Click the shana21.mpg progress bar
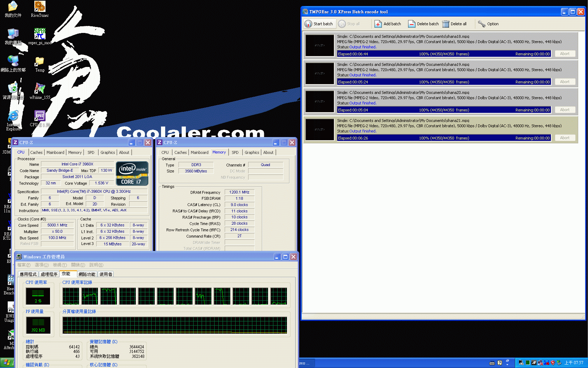588x368 pixels. [444, 138]
